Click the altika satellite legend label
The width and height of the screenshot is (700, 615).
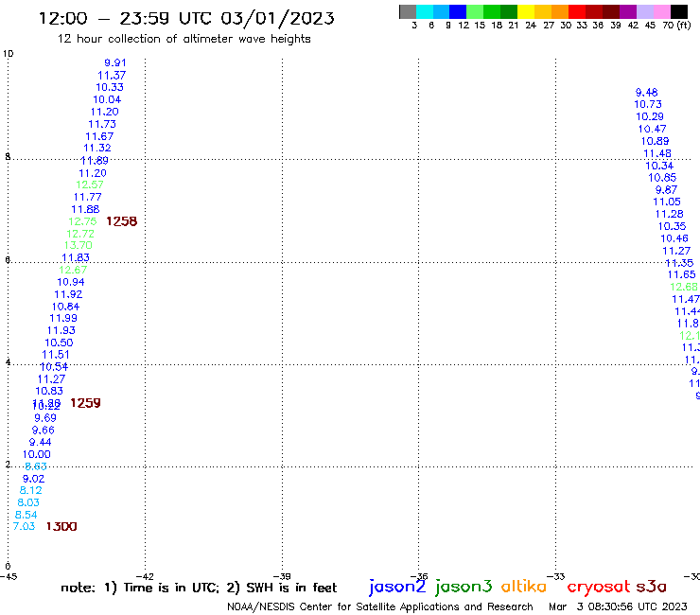(x=524, y=587)
